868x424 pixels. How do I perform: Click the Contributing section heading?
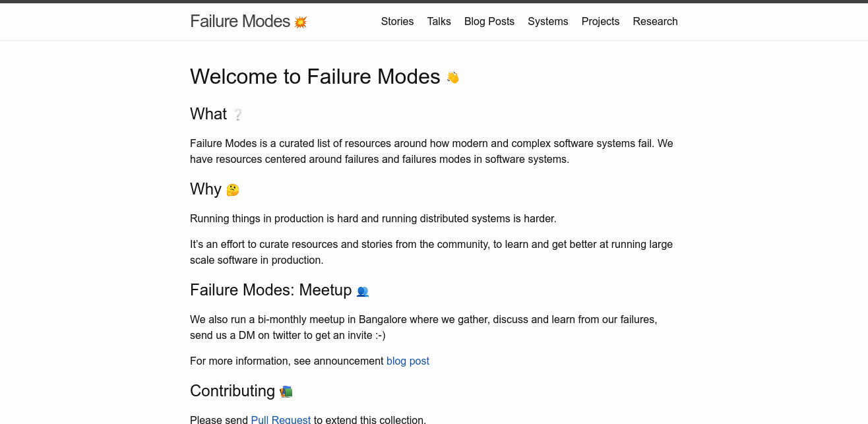pos(232,391)
